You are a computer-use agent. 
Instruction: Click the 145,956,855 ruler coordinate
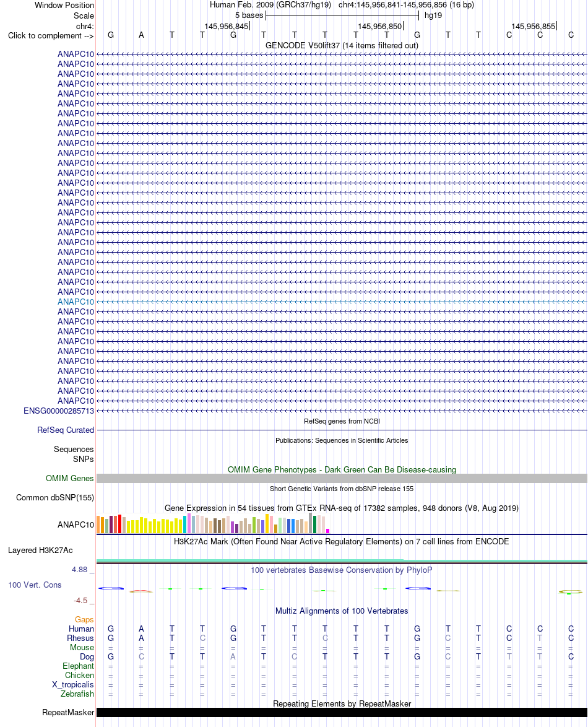[x=534, y=27]
